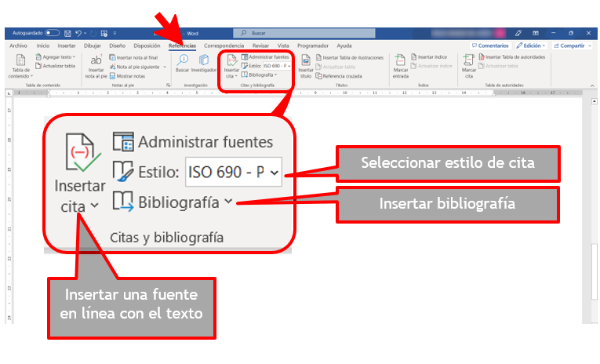Click Insertar Tabla de ilustraciones
This screenshot has width=600, height=364.
click(348, 57)
